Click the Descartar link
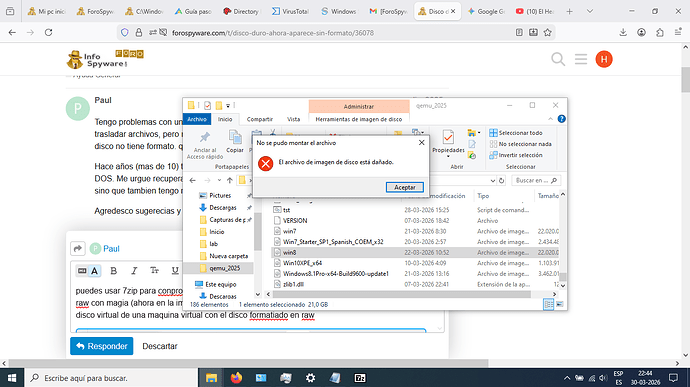Image resolution: width=690 pixels, height=387 pixels. [160, 346]
